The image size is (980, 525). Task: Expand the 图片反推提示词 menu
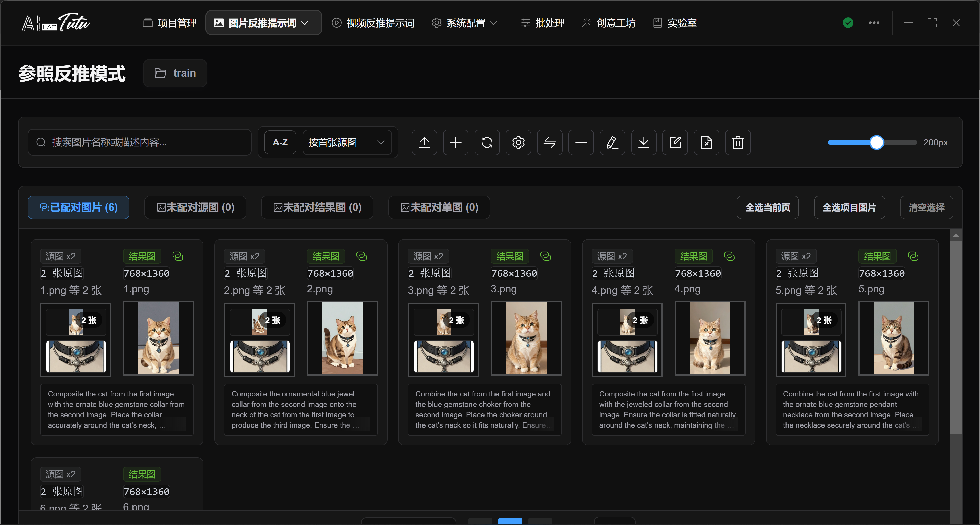pyautogui.click(x=264, y=23)
